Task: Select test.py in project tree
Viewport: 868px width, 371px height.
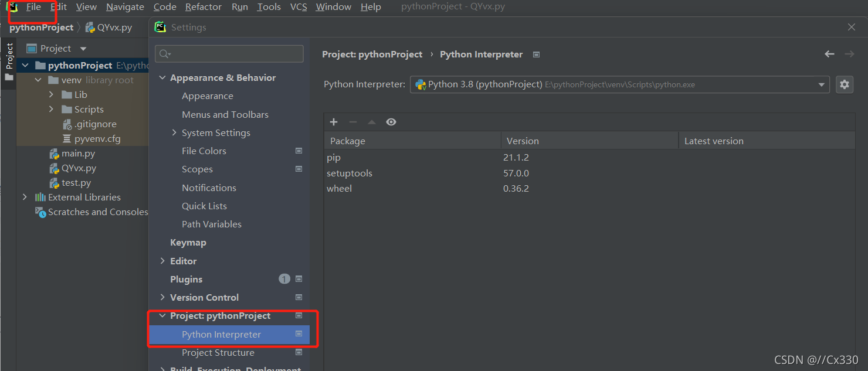Action: [76, 183]
